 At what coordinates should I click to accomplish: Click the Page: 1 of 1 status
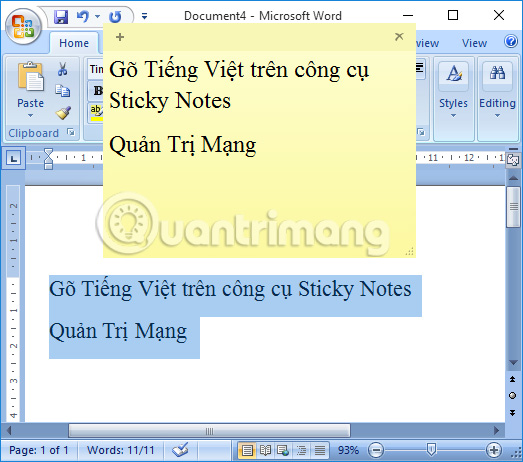pyautogui.click(x=39, y=450)
